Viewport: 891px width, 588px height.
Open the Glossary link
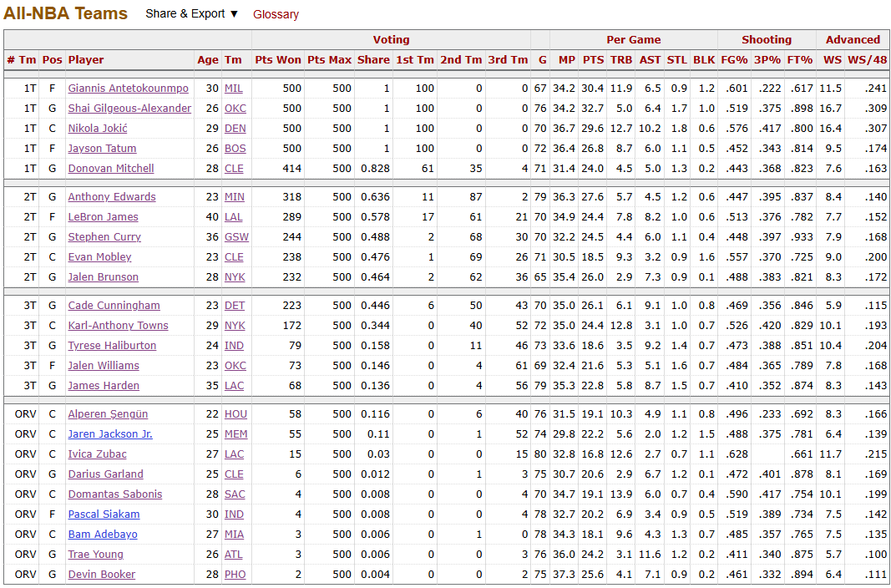click(276, 14)
